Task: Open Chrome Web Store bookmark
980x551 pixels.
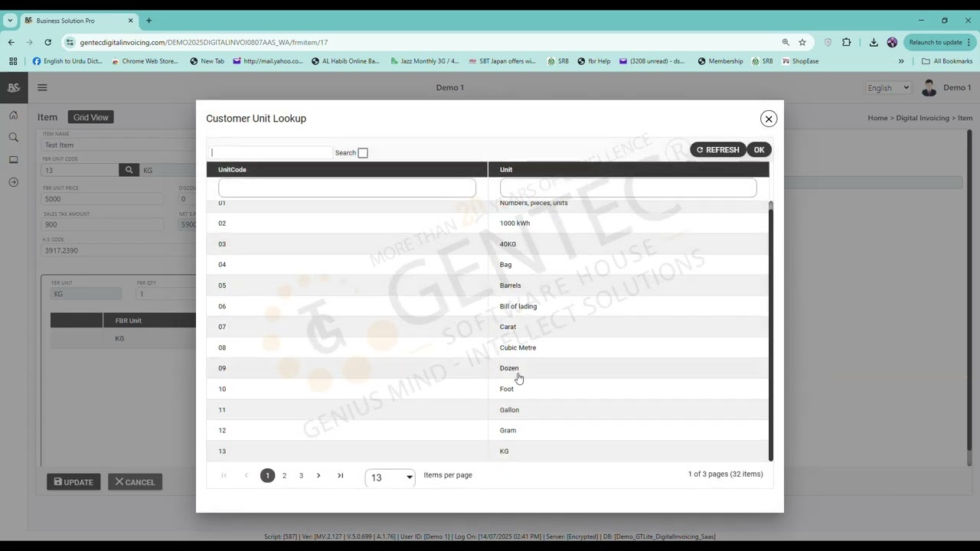Action: (145, 61)
